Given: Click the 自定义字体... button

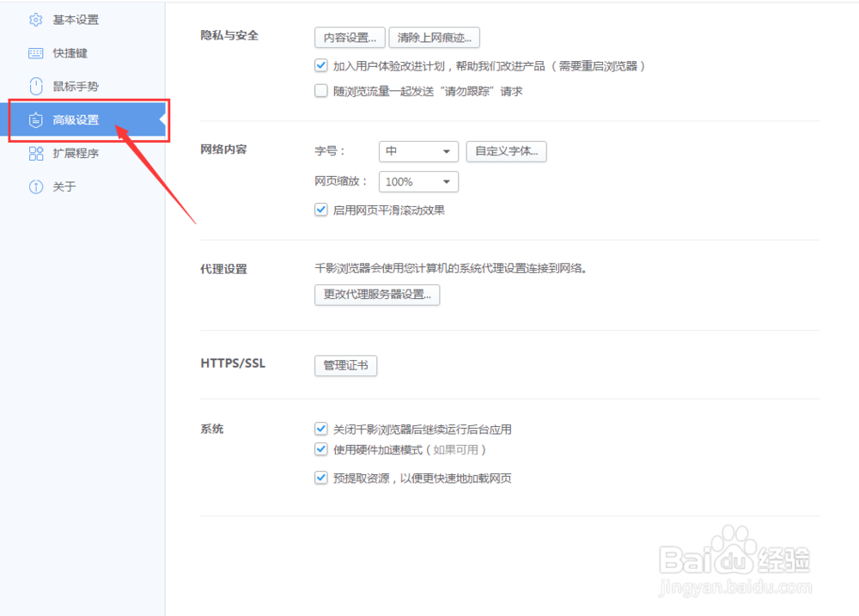Looking at the screenshot, I should coord(507,151).
